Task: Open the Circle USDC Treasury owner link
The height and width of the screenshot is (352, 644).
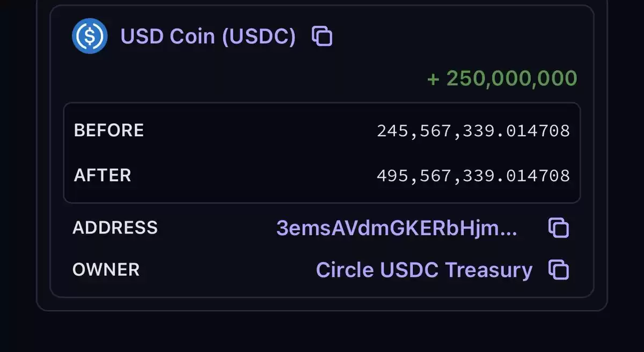Action: tap(424, 270)
